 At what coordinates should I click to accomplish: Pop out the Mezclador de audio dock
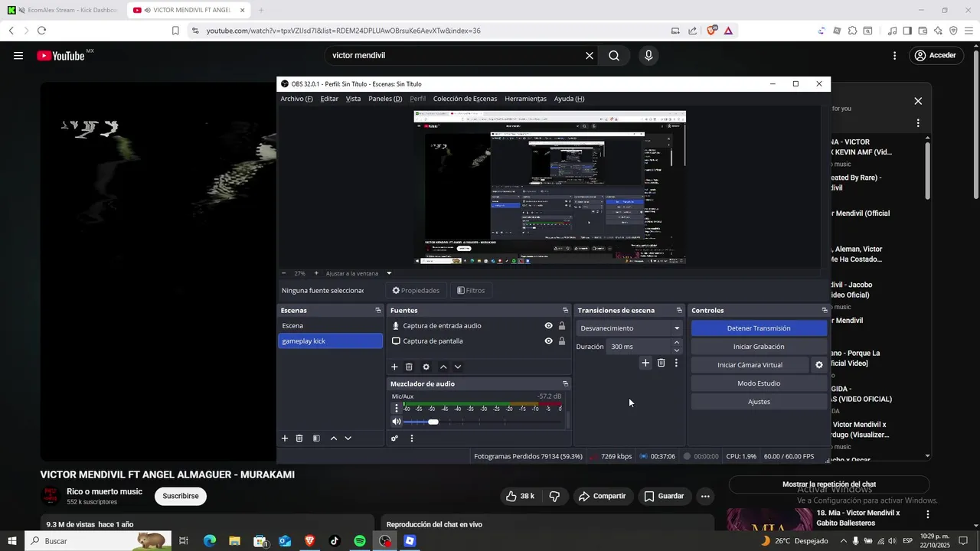click(566, 384)
